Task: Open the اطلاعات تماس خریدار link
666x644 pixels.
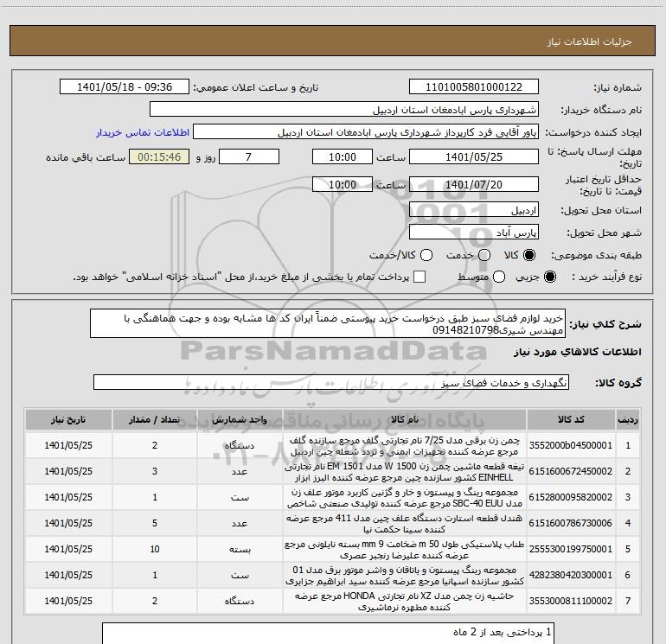Action: point(143,132)
